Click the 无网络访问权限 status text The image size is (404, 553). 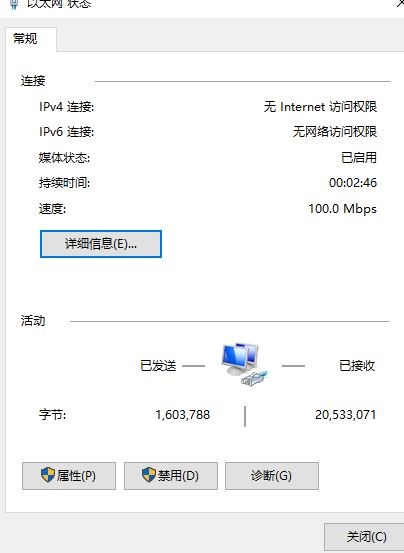(x=335, y=132)
